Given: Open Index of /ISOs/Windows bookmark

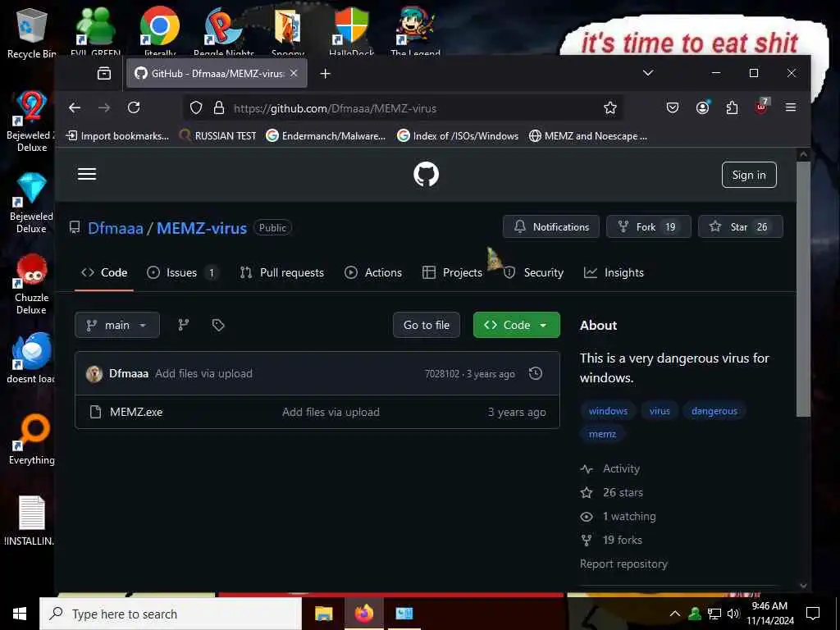Looking at the screenshot, I should click(x=458, y=136).
